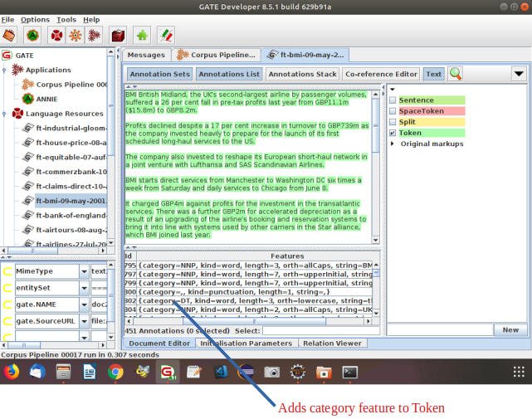Open ft-commerzbank-10 document in tree
Screen dimensions: 532x419
[x=71, y=172]
